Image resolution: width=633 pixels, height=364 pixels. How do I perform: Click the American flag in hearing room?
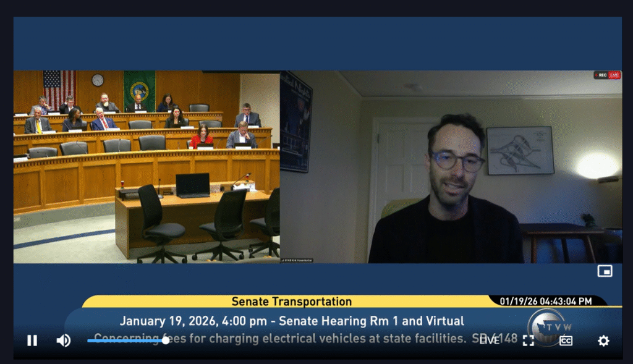(59, 87)
